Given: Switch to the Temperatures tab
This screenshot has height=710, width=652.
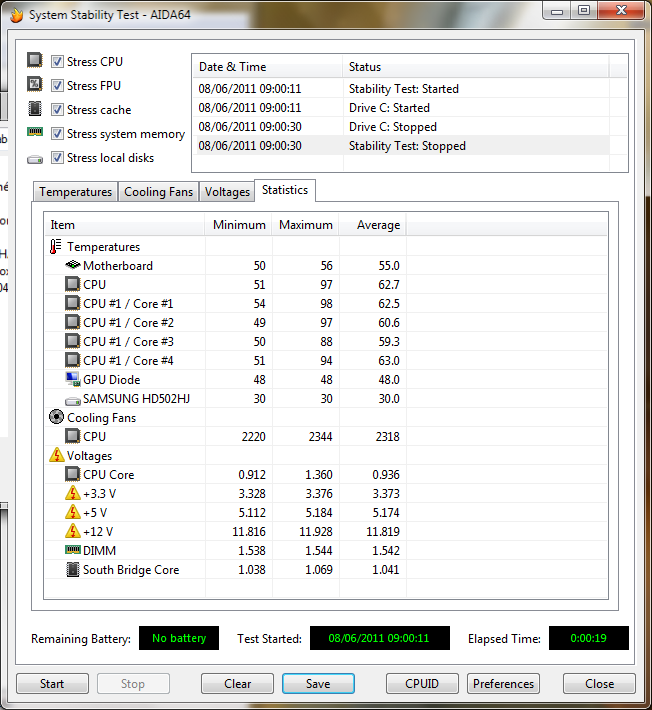Looking at the screenshot, I should [x=75, y=192].
